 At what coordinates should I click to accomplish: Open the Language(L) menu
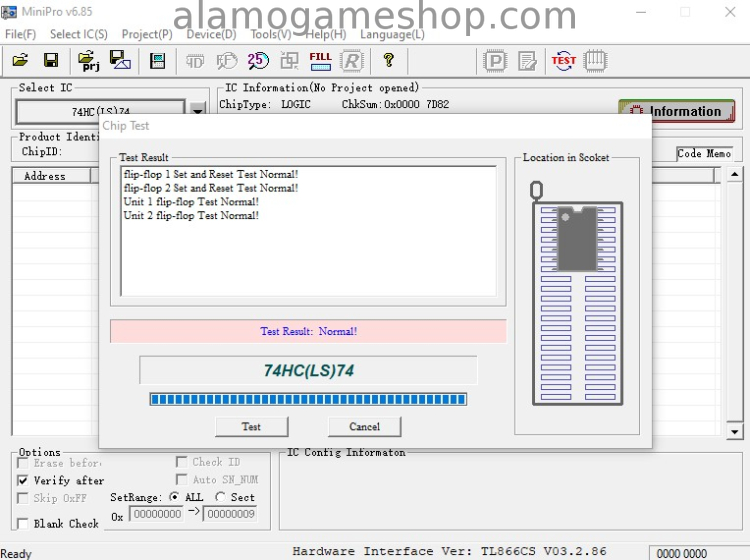(392, 34)
